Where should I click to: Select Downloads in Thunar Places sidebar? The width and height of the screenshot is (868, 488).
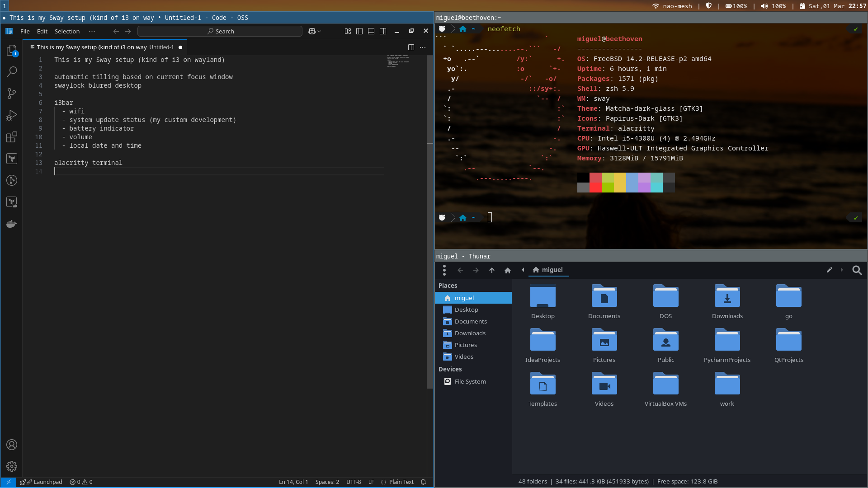pos(470,333)
